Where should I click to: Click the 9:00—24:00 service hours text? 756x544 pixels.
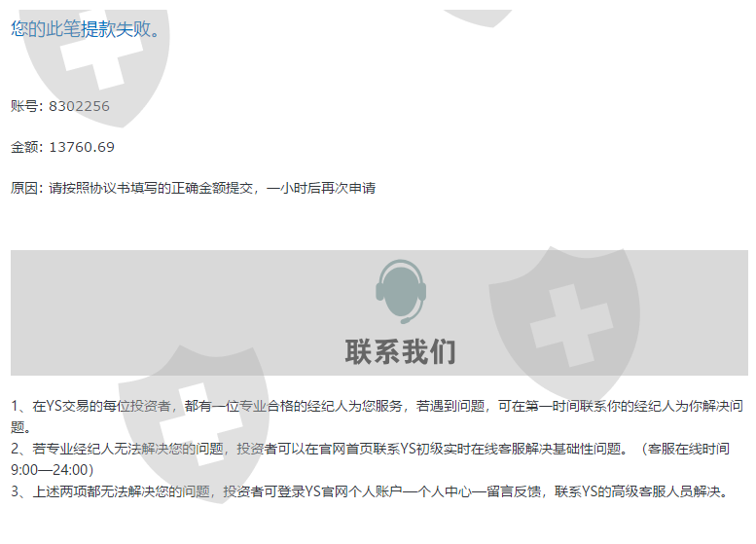point(53,470)
